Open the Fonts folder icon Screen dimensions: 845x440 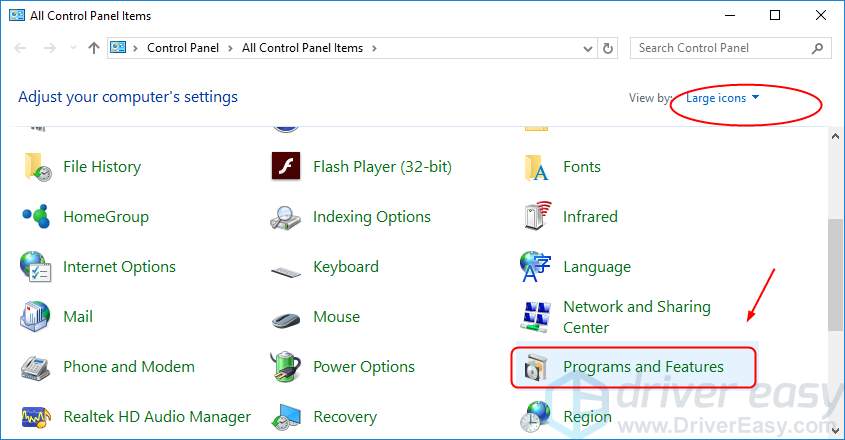click(x=537, y=167)
